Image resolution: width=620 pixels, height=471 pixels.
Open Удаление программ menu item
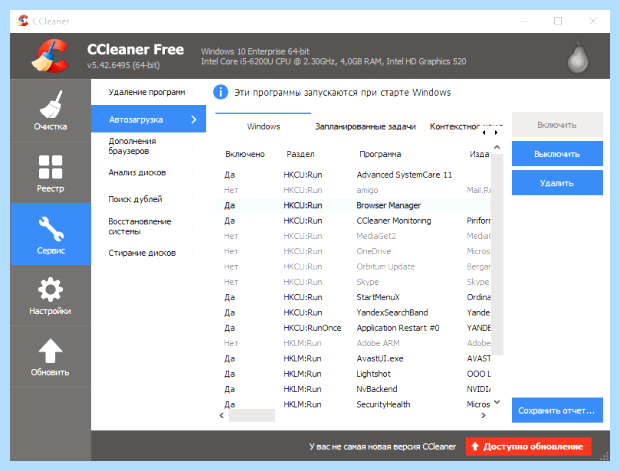click(148, 92)
